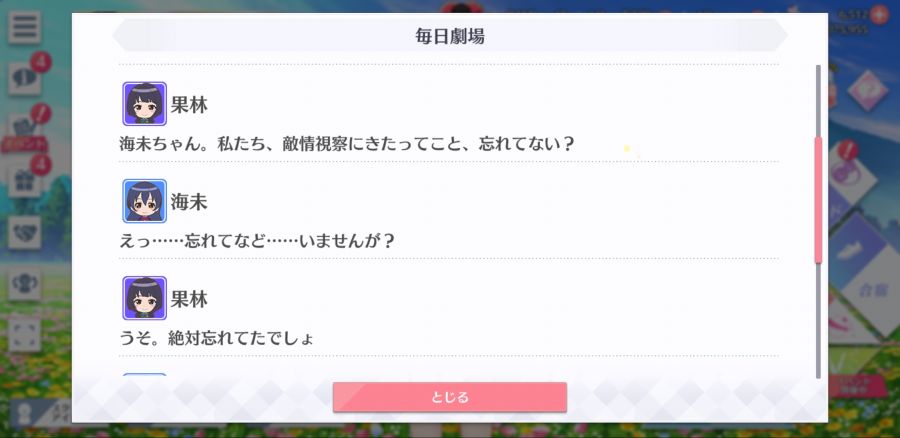Open the hamburger main menu icon
Viewport: 900px width, 438px height.
point(25,28)
